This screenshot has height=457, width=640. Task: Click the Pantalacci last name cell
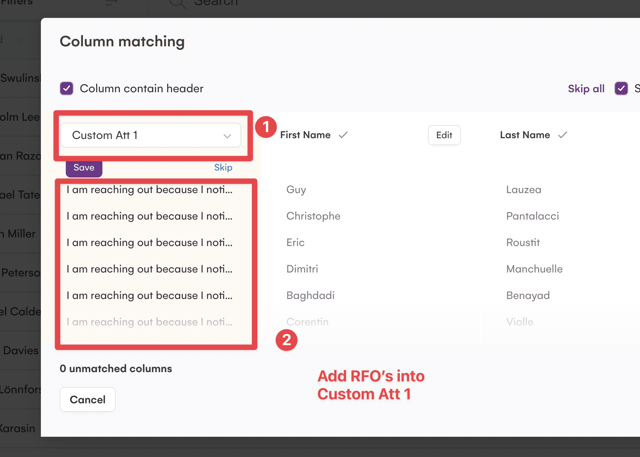(533, 216)
